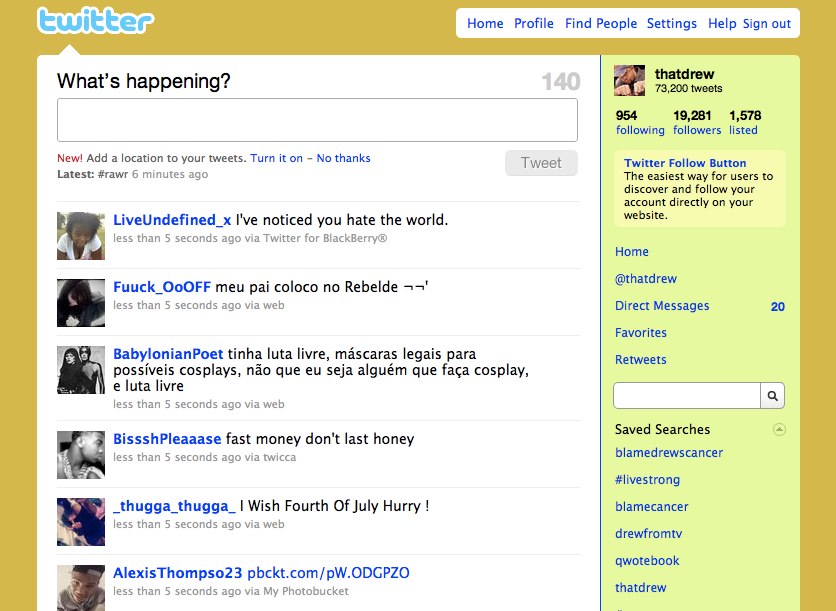
Task: Dismiss location prompt with No thanks
Action: pos(343,158)
